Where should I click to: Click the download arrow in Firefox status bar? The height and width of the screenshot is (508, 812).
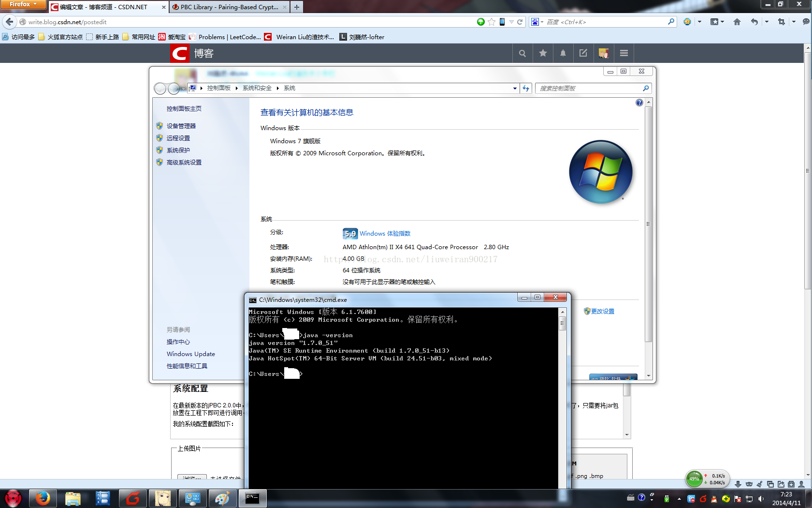click(738, 484)
